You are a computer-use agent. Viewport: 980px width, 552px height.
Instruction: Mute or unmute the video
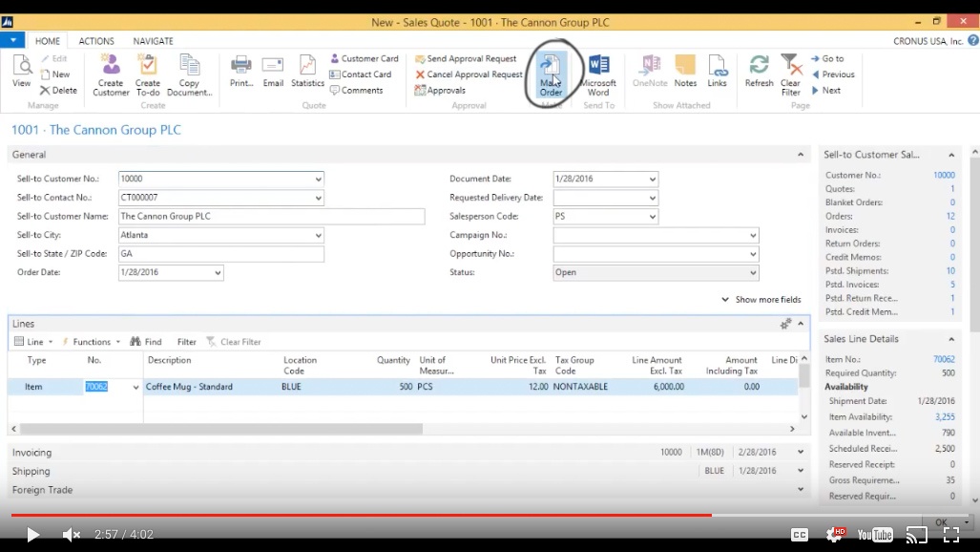click(x=72, y=535)
